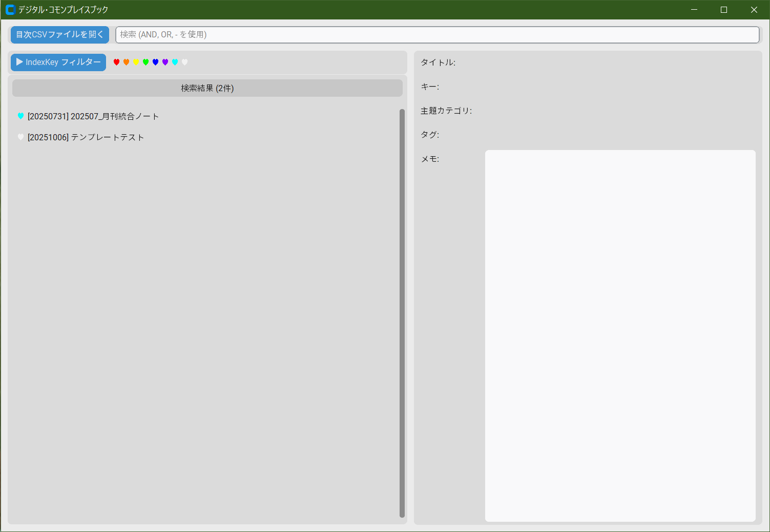
Task: Select the orange heart IndexKey filter
Action: (126, 62)
